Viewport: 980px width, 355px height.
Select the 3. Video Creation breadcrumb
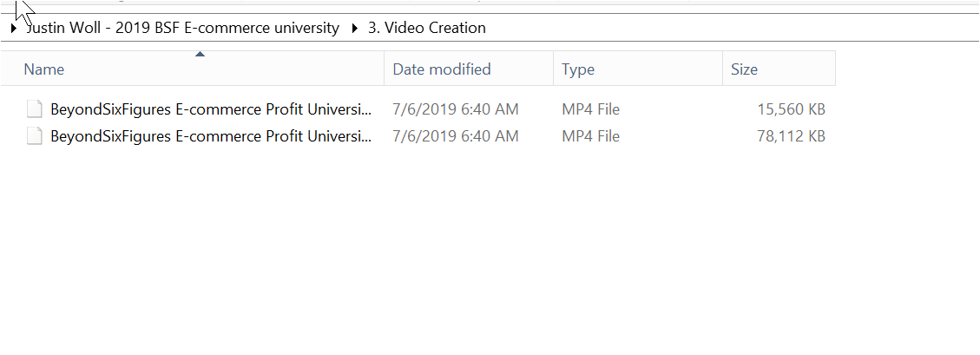(427, 28)
